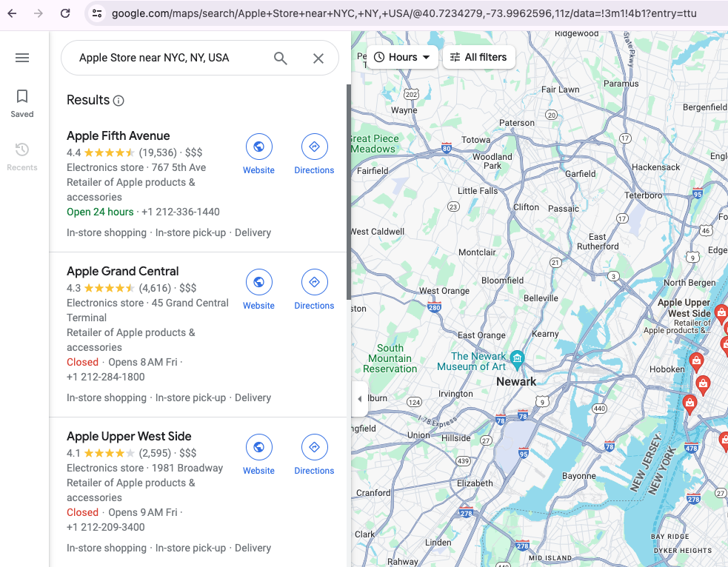Click phone number +1 212-209-3400
Image resolution: width=728 pixels, height=567 pixels.
(x=106, y=528)
